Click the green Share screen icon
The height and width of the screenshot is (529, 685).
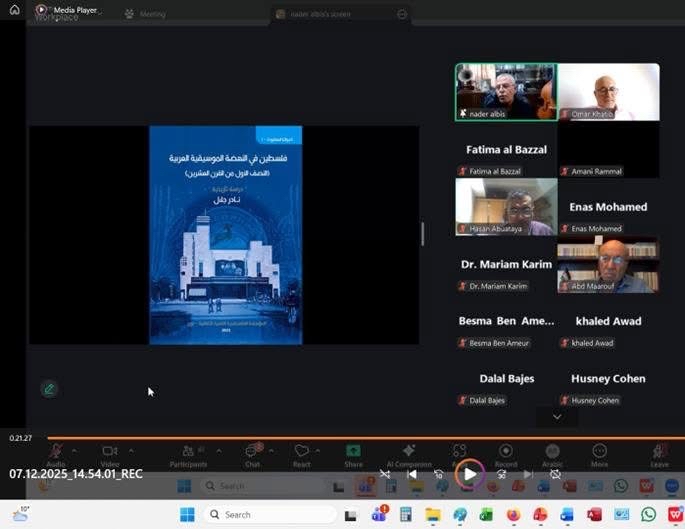353,452
